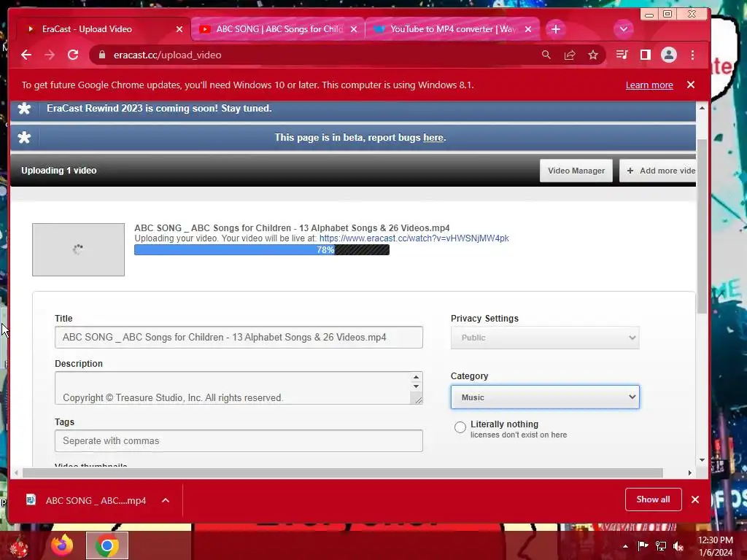Open the Video Manager button

point(576,171)
